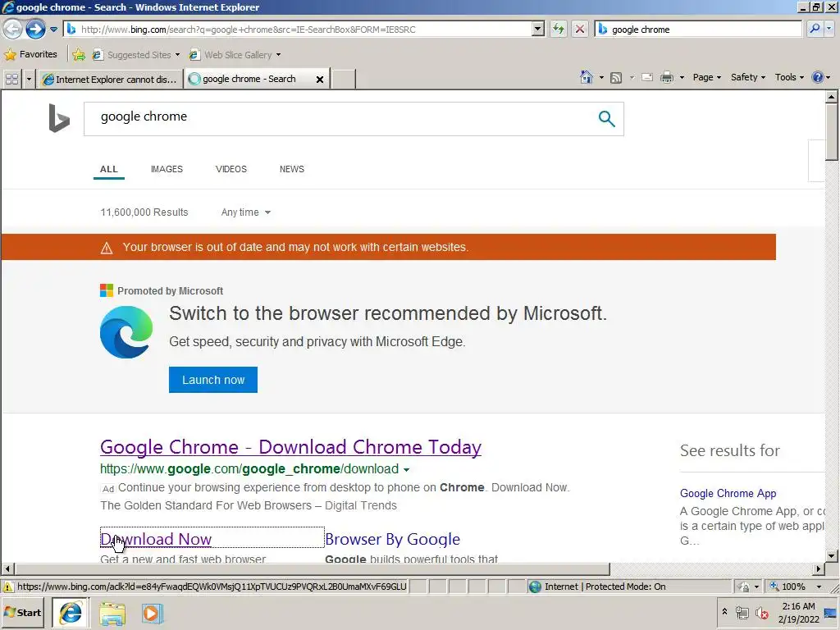The width and height of the screenshot is (840, 630).
Task: Expand the arrow beside google.com ad URL
Action: 407,470
